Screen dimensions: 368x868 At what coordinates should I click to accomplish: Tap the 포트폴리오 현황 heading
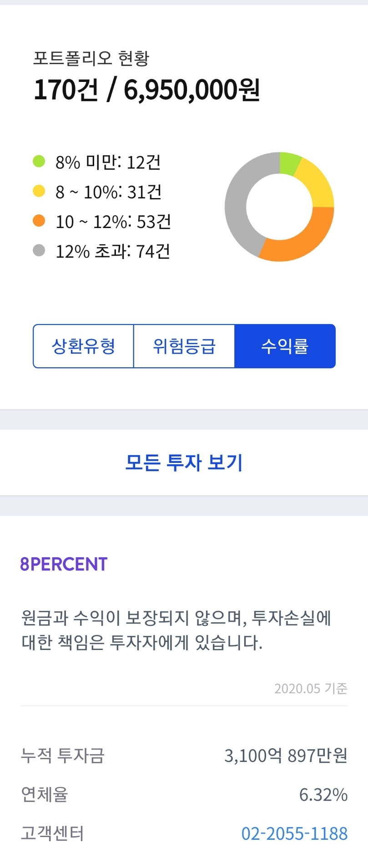(x=91, y=58)
